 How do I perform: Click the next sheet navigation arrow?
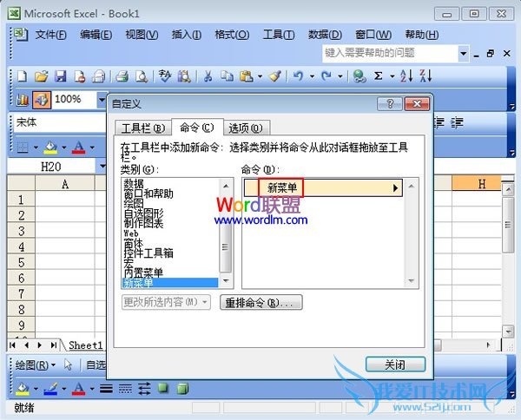click(x=40, y=345)
